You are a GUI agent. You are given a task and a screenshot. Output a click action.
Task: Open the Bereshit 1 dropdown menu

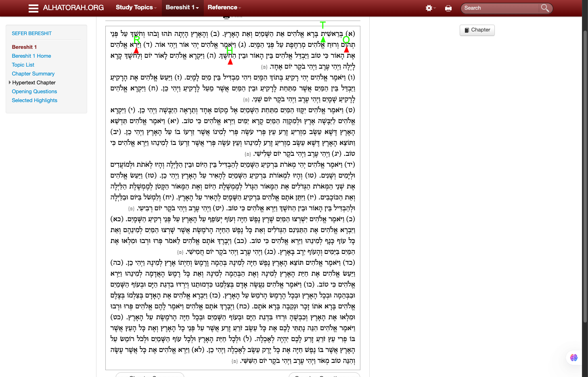click(182, 8)
